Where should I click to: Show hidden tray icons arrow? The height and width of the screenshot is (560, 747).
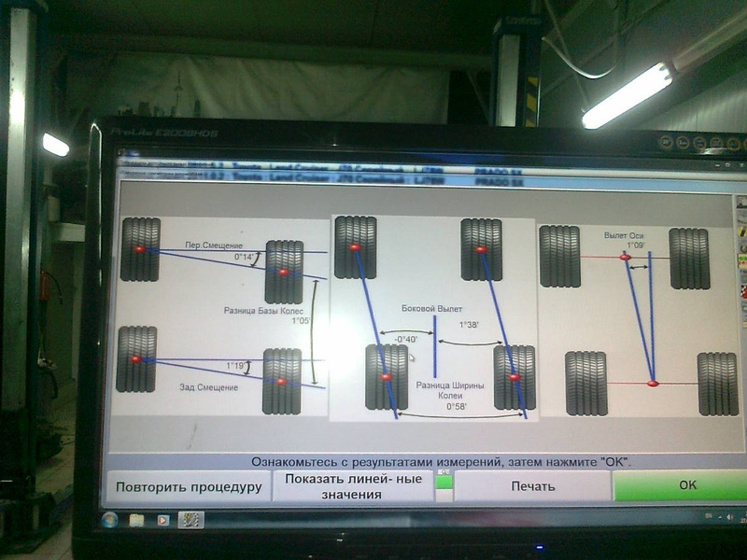[x=719, y=517]
